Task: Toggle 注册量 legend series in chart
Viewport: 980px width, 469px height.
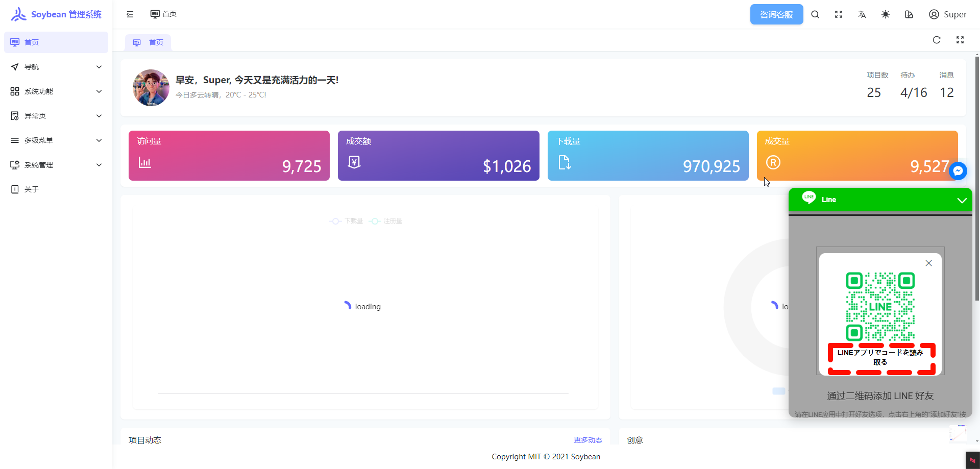Action: pos(386,221)
